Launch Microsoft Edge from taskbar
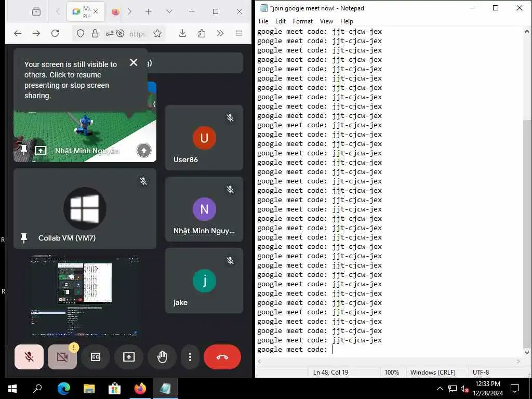 click(x=63, y=389)
